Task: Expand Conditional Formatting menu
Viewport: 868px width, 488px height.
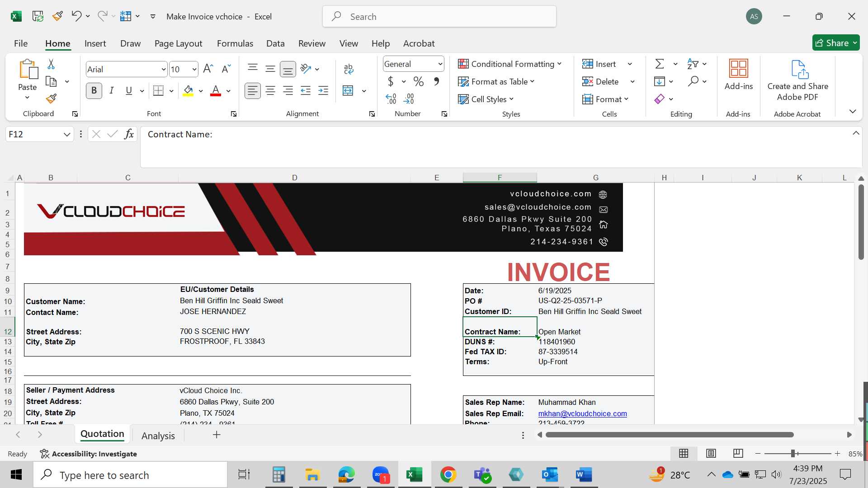Action: tap(560, 64)
